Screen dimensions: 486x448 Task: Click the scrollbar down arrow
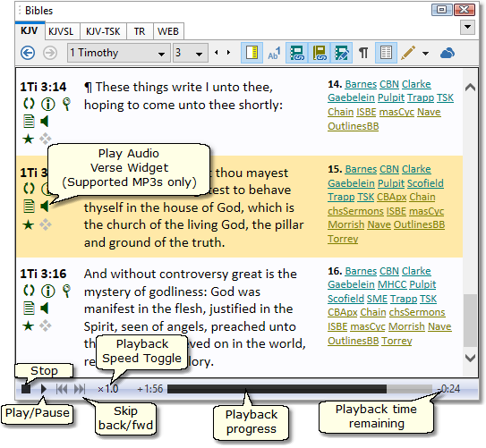pyautogui.click(x=470, y=359)
